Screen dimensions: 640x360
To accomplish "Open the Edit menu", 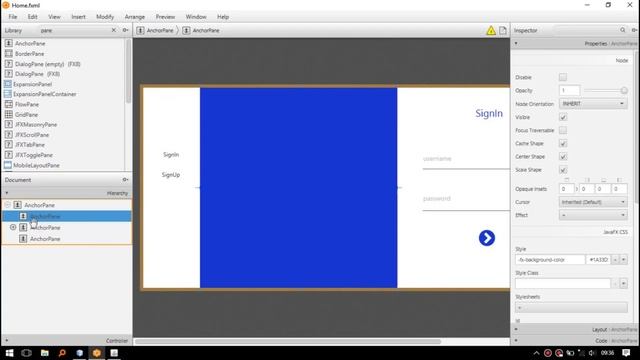I will (x=33, y=17).
